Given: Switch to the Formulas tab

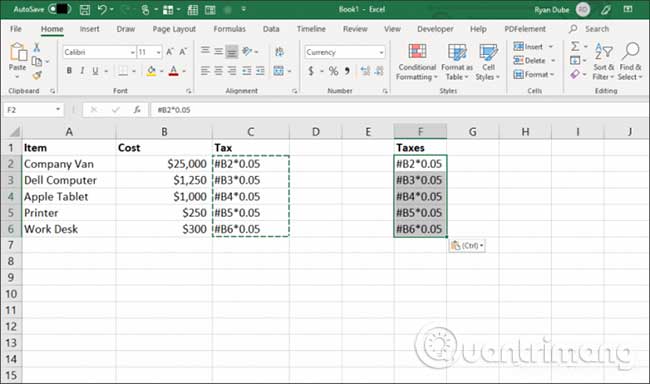Looking at the screenshot, I should (x=230, y=29).
